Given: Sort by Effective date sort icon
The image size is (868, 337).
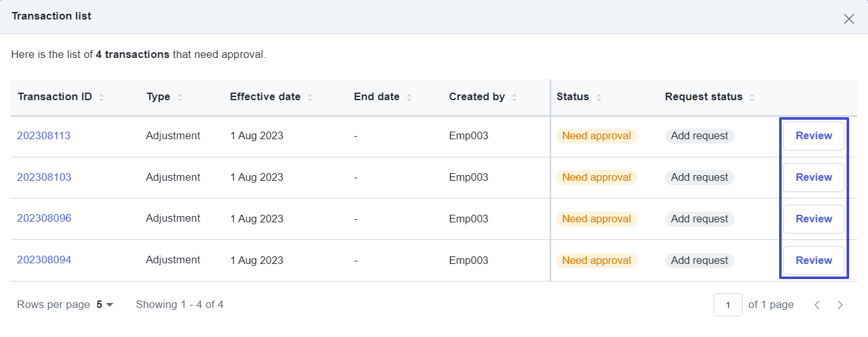Looking at the screenshot, I should pos(310,98).
